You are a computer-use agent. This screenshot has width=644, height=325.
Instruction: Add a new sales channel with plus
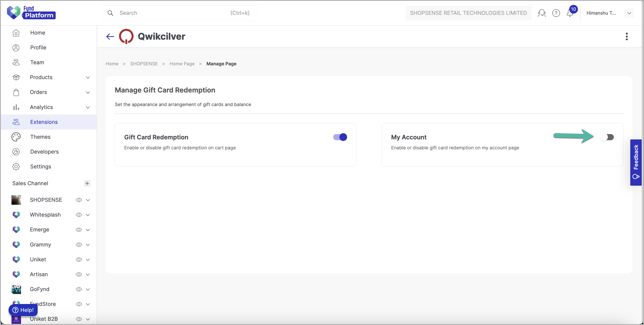pyautogui.click(x=87, y=184)
